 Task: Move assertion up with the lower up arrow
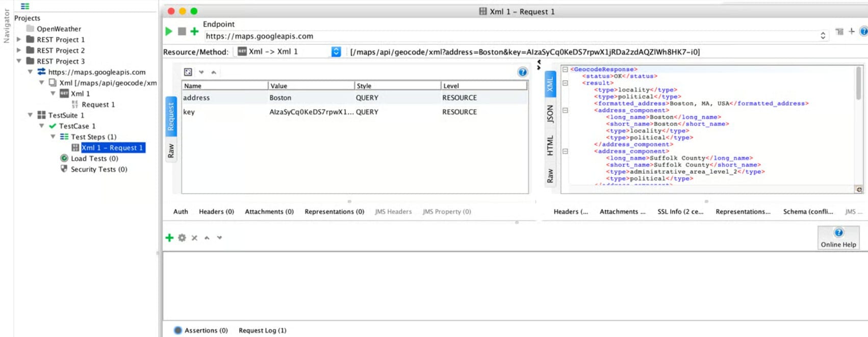pos(207,238)
